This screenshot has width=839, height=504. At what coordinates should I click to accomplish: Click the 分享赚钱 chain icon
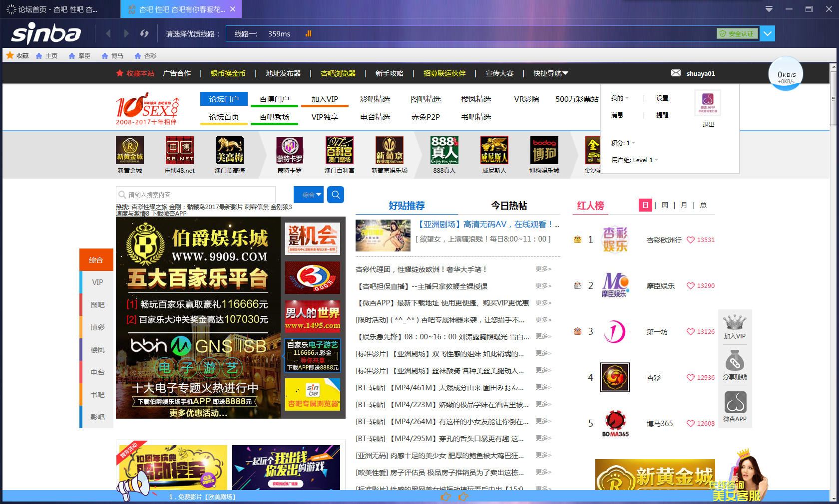click(735, 360)
